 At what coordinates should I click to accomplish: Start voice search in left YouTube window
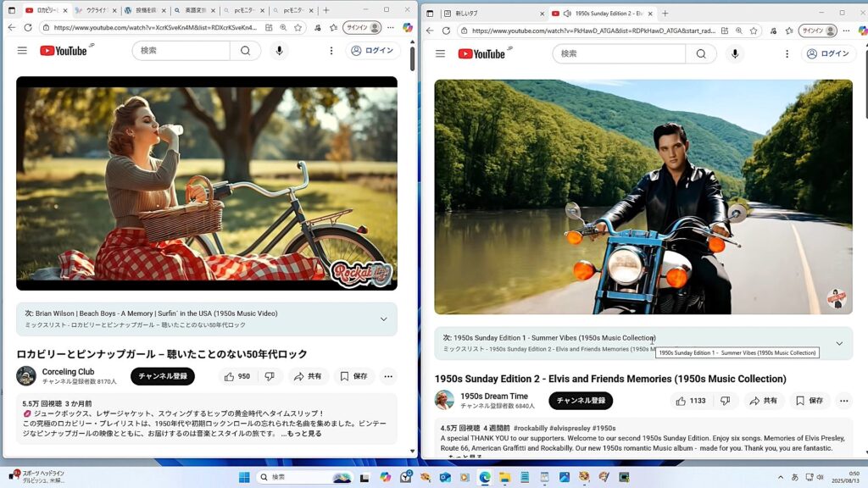(279, 50)
